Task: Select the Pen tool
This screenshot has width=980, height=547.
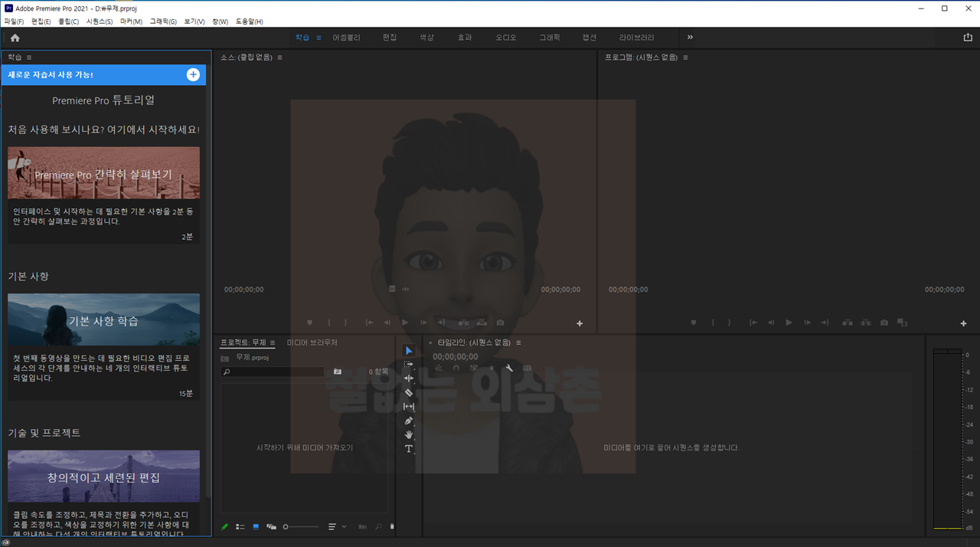Action: (409, 421)
